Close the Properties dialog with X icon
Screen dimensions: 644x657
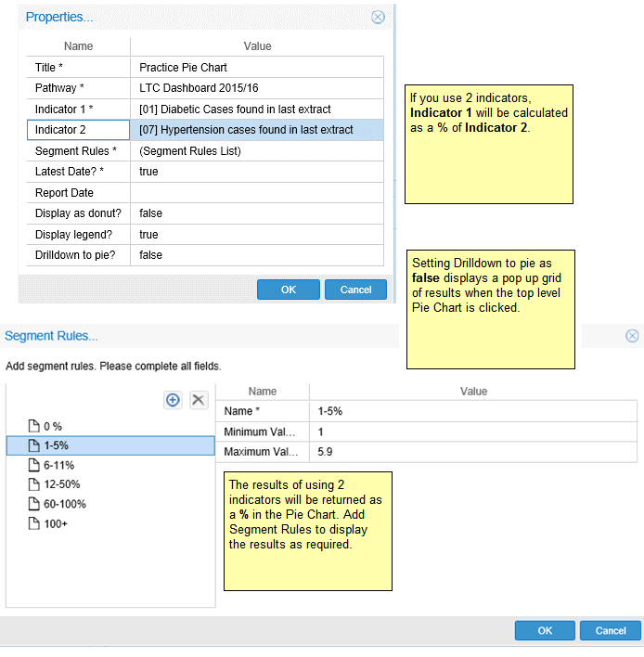pos(378,17)
